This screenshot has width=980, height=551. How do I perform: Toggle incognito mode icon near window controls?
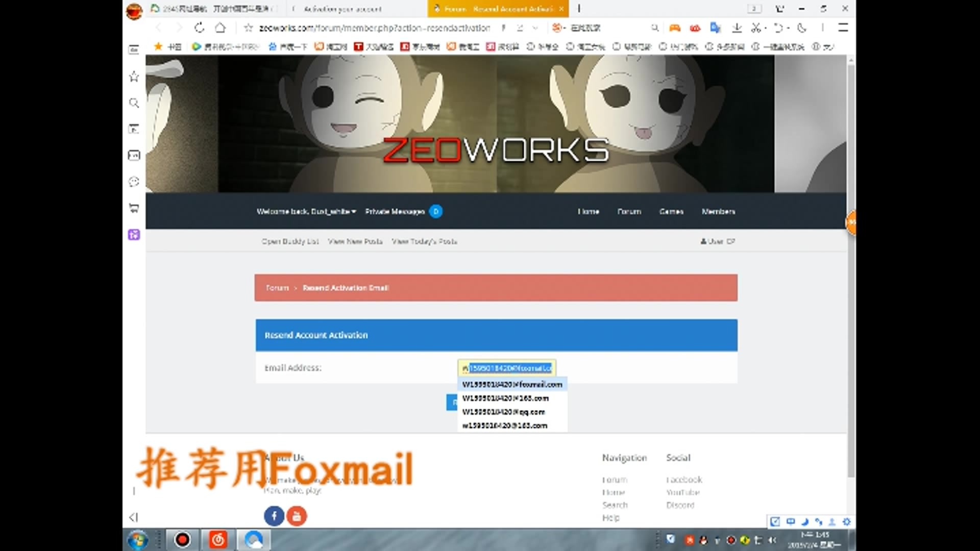[779, 9]
